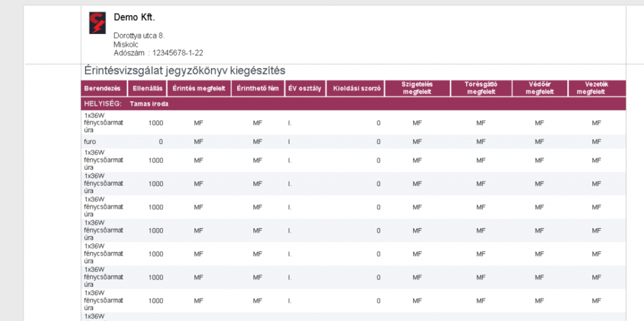644x321 pixels.
Task: Select the 'Demo Kft.' company name heading
Action: click(135, 17)
